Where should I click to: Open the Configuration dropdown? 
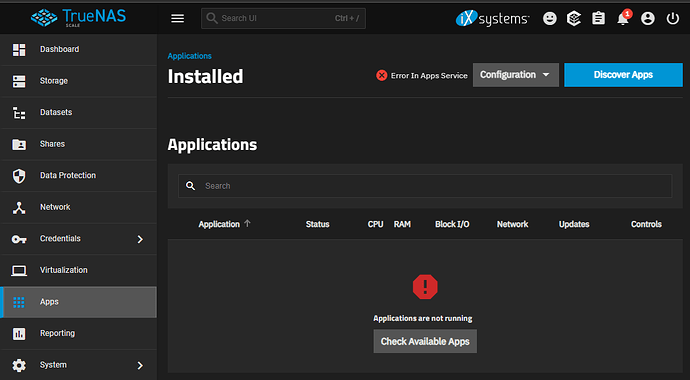(516, 75)
